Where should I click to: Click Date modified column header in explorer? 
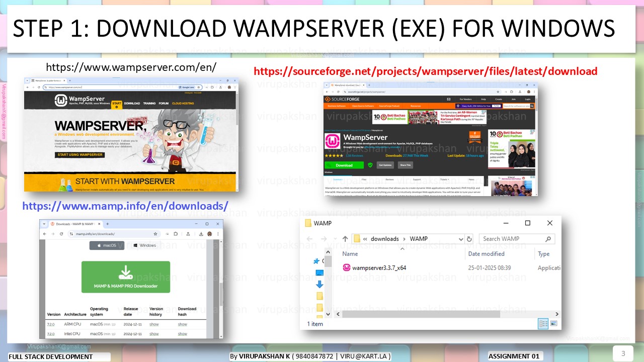pyautogui.click(x=486, y=254)
